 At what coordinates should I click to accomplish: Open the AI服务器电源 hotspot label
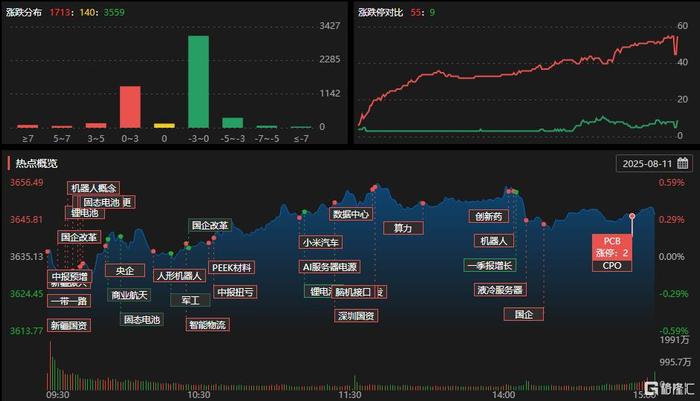(329, 267)
